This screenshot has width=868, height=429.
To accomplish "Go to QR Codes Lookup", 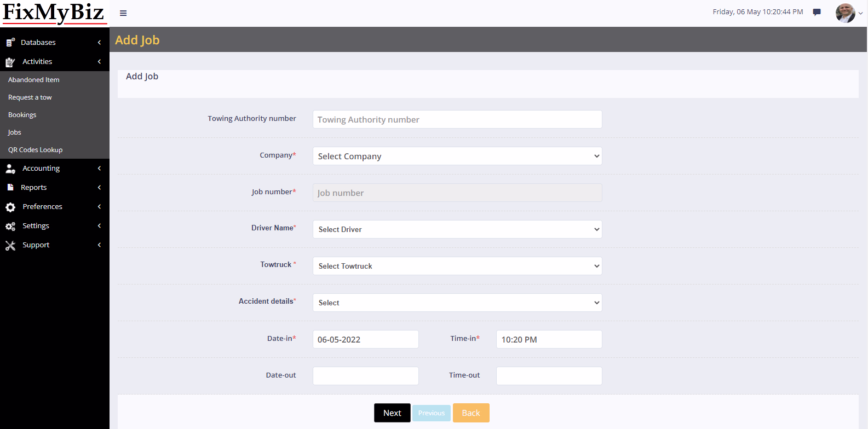I will pyautogui.click(x=35, y=150).
